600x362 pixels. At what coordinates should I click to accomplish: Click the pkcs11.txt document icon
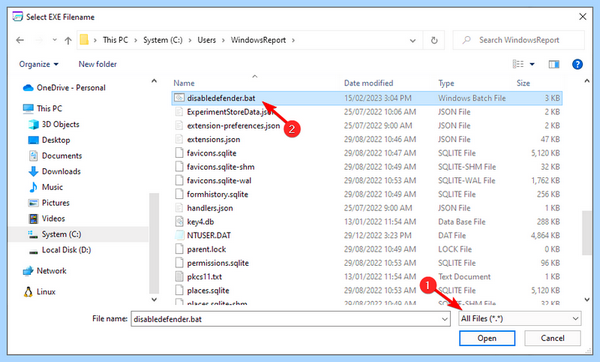(x=179, y=276)
